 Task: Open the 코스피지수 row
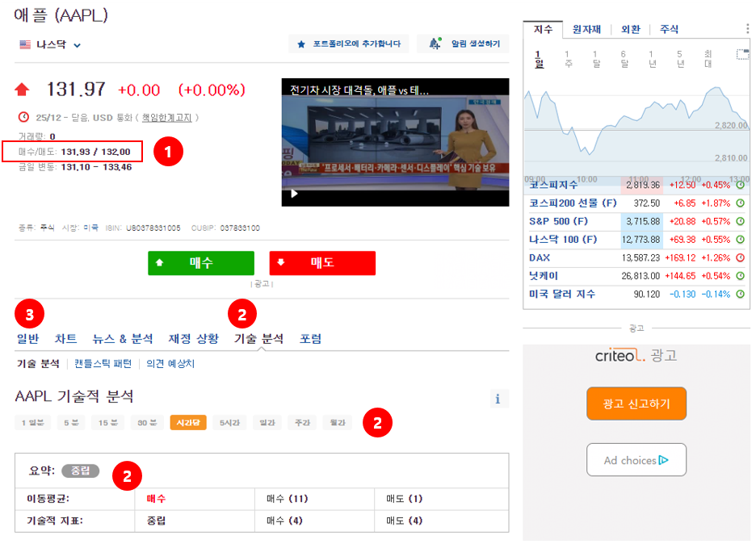[636, 185]
